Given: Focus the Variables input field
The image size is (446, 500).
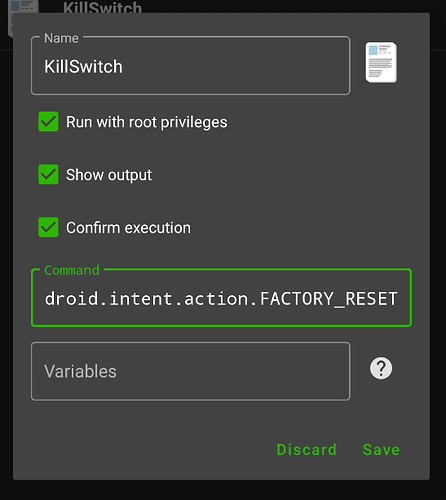Looking at the screenshot, I should [x=191, y=371].
